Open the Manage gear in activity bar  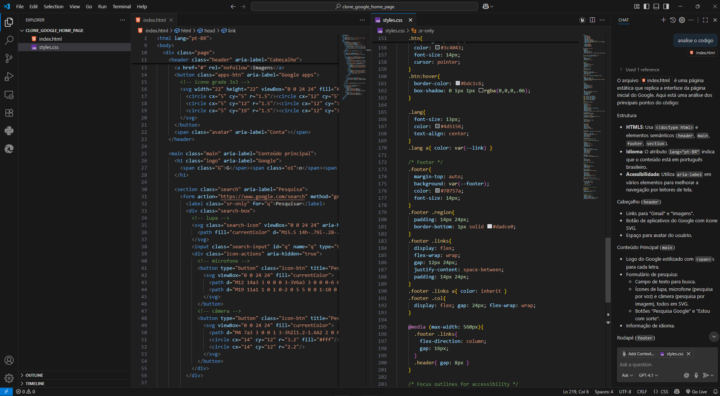[9, 379]
